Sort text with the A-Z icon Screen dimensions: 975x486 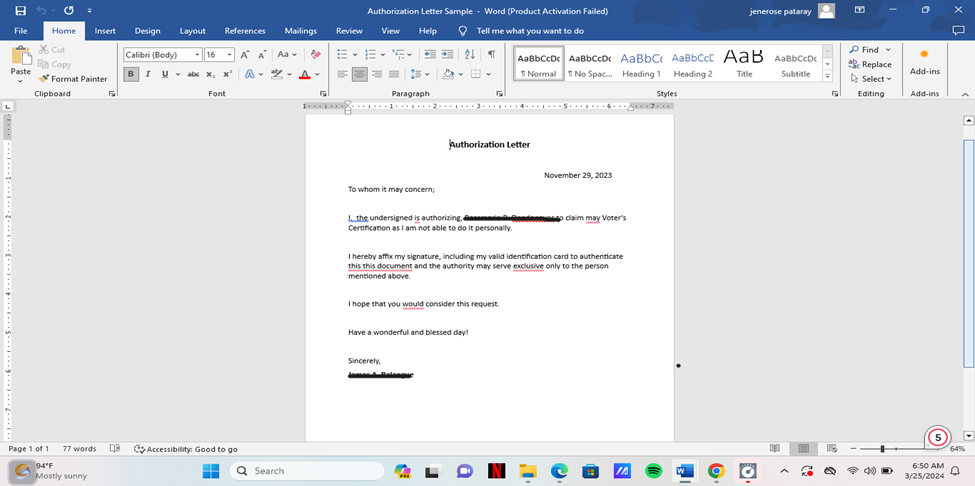[469, 55]
